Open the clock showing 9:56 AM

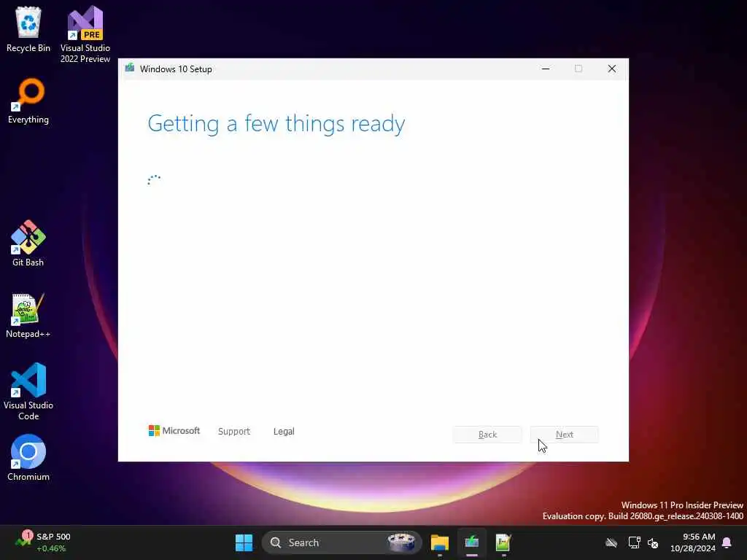point(693,542)
